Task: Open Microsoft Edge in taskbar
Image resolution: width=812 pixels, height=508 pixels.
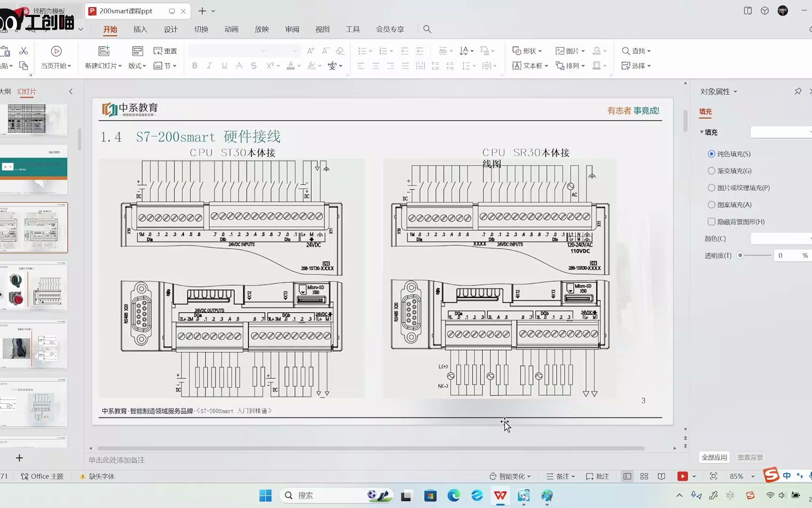Action: (453, 495)
